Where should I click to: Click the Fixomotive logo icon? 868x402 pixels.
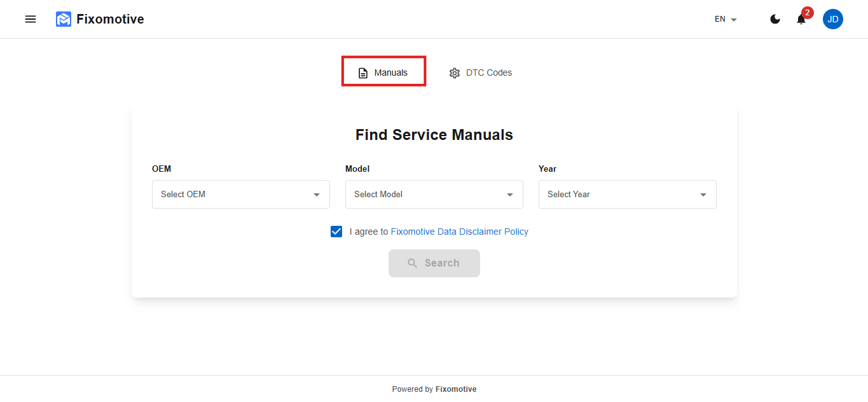click(x=64, y=19)
